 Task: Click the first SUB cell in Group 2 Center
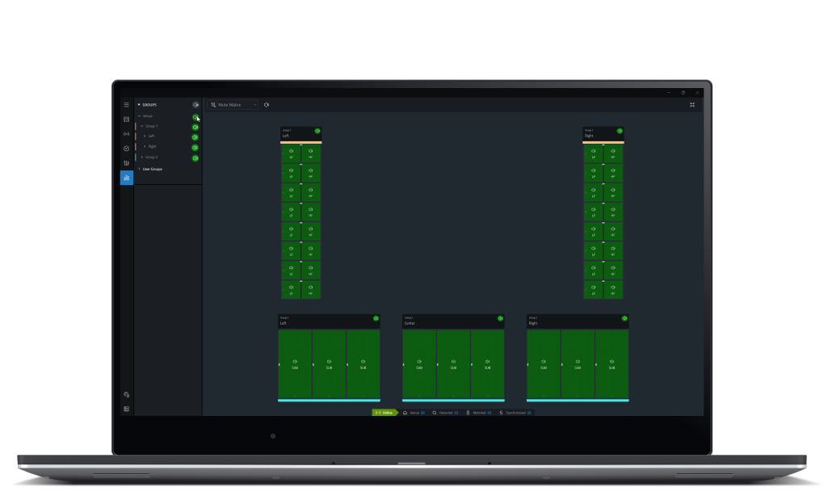[x=418, y=363]
